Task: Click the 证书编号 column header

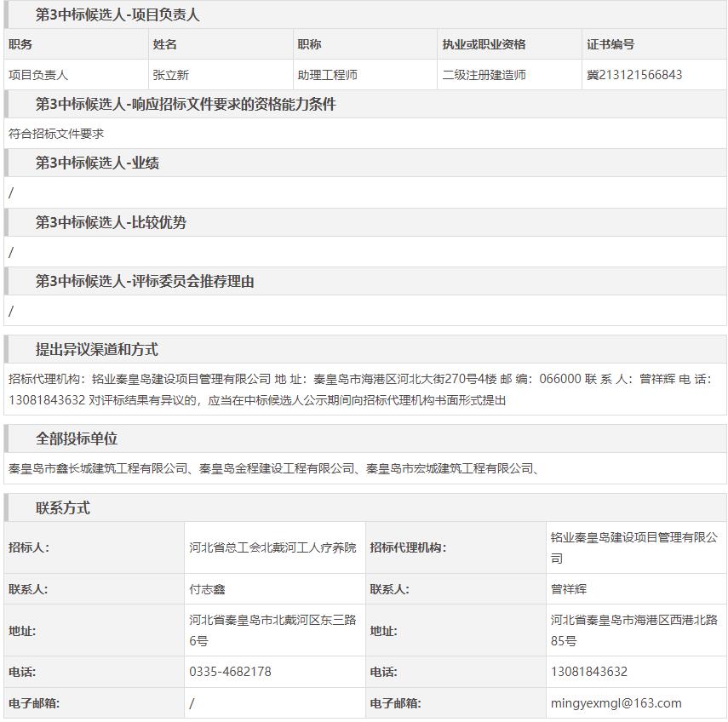Action: [610, 44]
